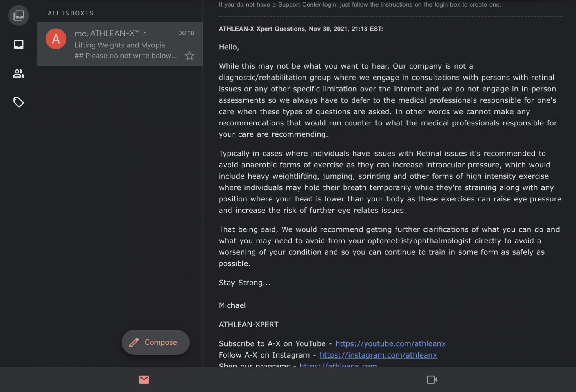Switch to the Meet video camera tab
Image resolution: width=576 pixels, height=392 pixels.
(432, 379)
